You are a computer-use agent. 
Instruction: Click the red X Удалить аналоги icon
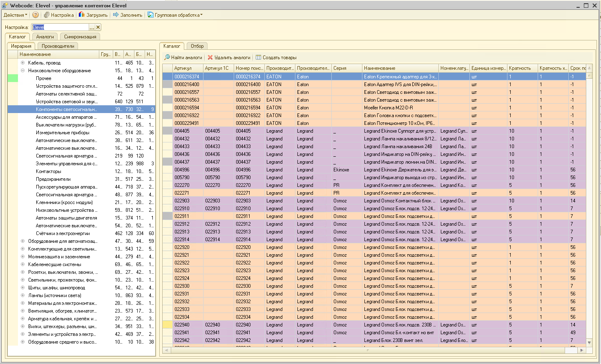(x=210, y=58)
